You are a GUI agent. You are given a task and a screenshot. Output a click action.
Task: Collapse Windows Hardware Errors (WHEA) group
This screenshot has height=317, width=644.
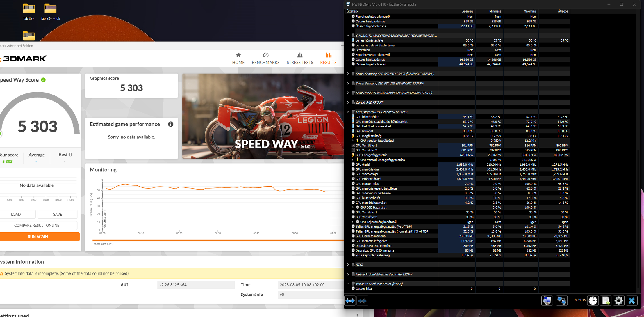pos(348,284)
